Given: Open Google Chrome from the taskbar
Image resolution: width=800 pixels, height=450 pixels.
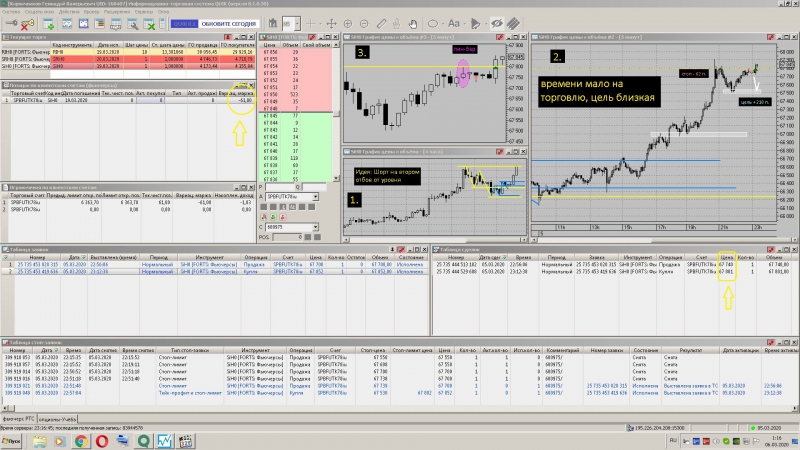Looking at the screenshot, I should tap(81, 441).
